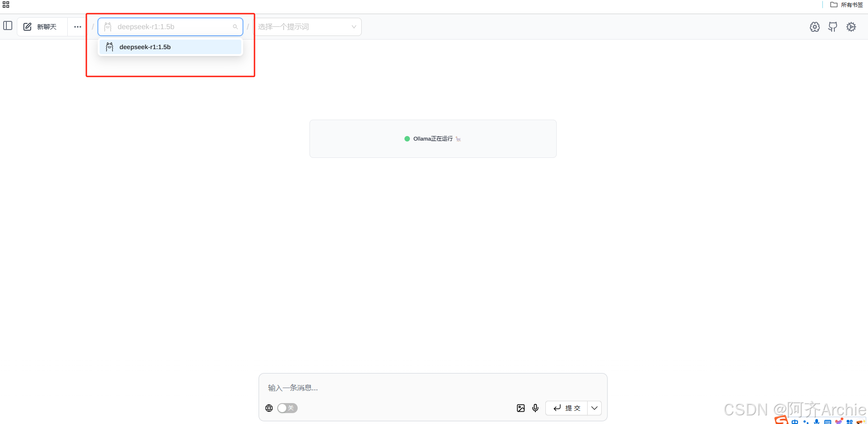Image resolution: width=868 pixels, height=424 pixels.
Task: Open current model settings icon
Action: pos(815,27)
